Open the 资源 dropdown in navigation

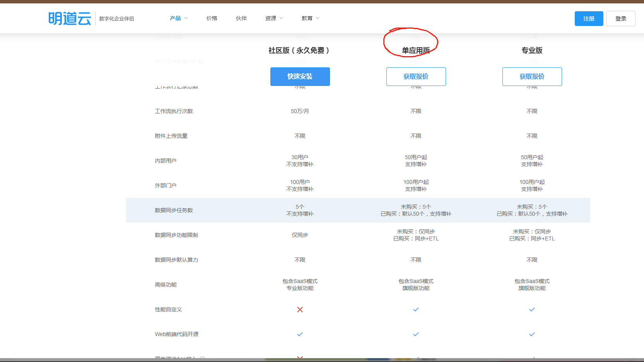coord(274,18)
